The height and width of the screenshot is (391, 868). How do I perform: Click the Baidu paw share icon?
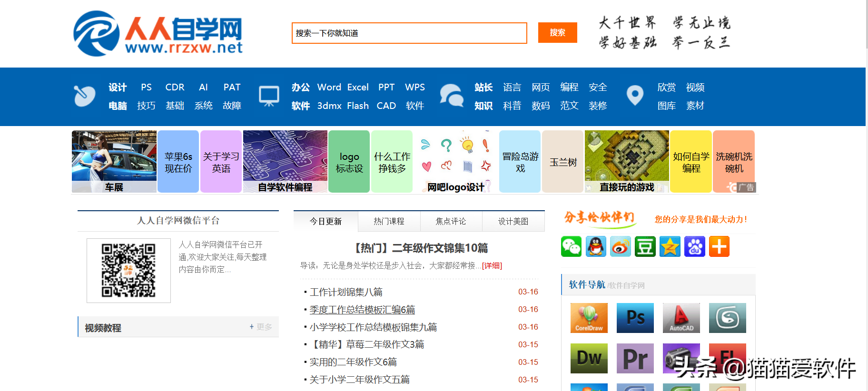click(695, 246)
